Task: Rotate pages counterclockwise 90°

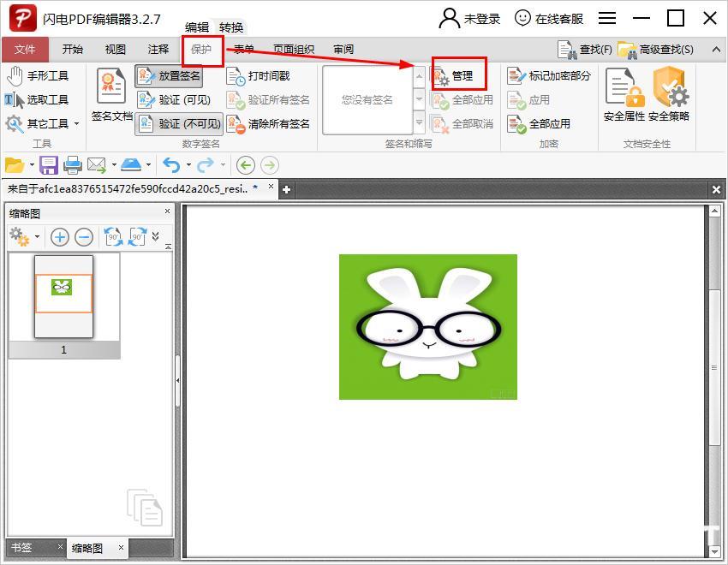Action: coord(113,237)
